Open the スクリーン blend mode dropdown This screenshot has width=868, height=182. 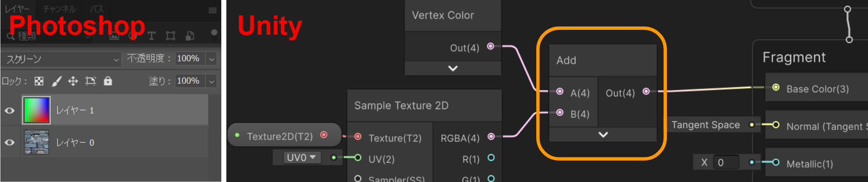tap(61, 59)
